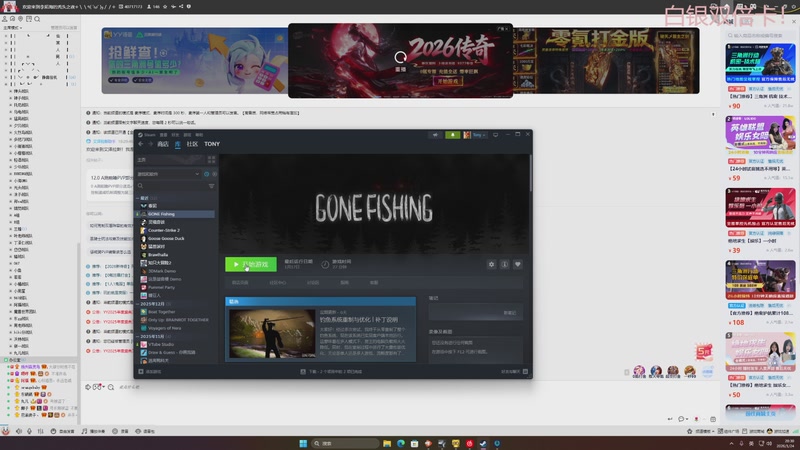
Task: Open the YY audio mixer sliders icon
Action: (40, 431)
